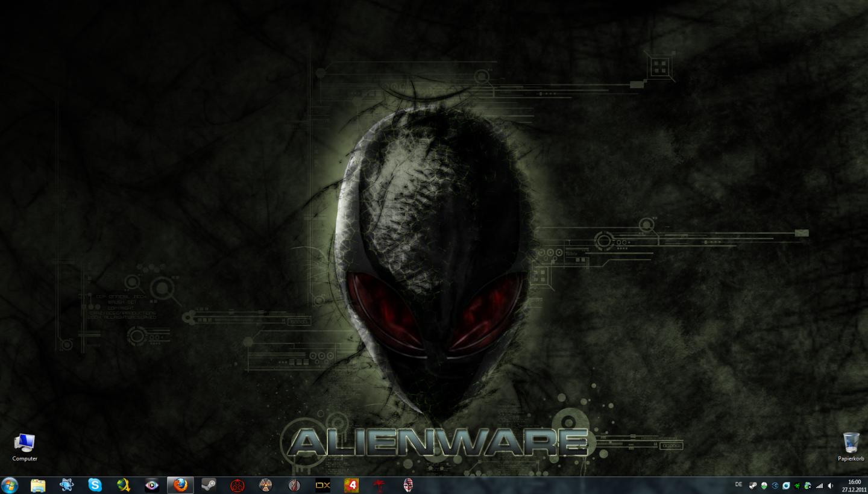
Task: Open the Alienware alien head tray icon
Action: (764, 486)
